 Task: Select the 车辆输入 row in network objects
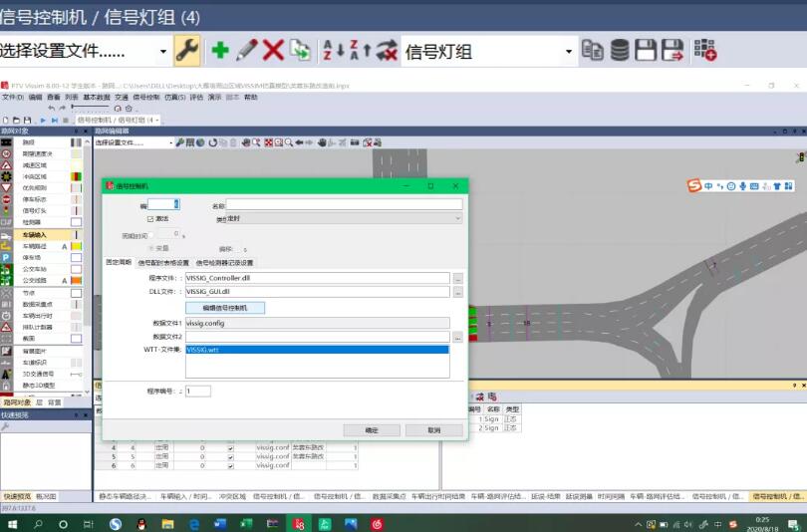41,234
